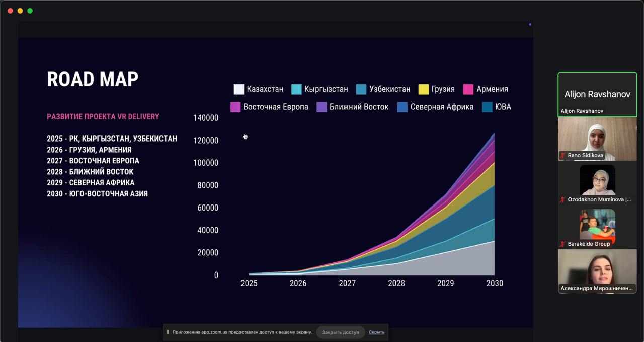This screenshot has height=342, width=644.
Task: Click the ROAD MAP slide title
Action: (93, 79)
